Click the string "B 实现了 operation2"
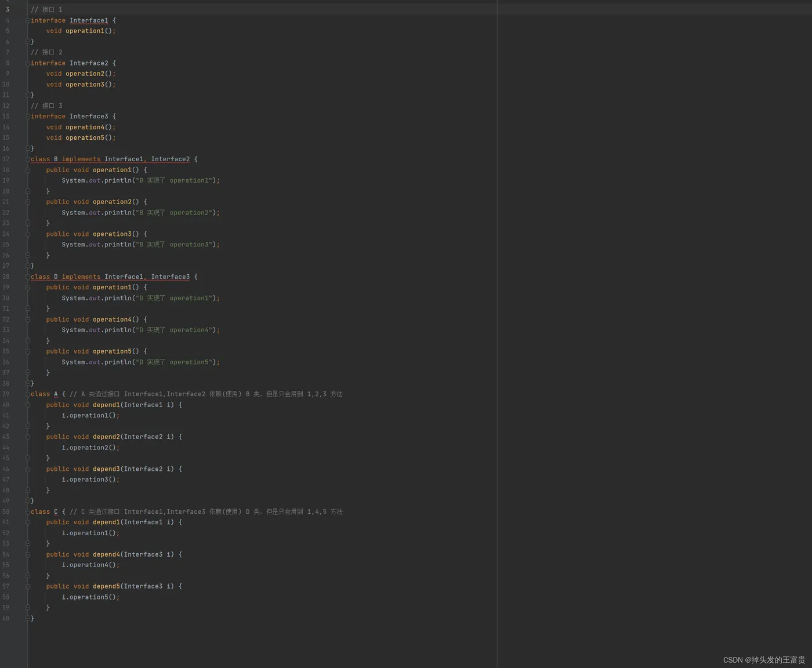Screen dimensions: 812x668 (x=176, y=213)
